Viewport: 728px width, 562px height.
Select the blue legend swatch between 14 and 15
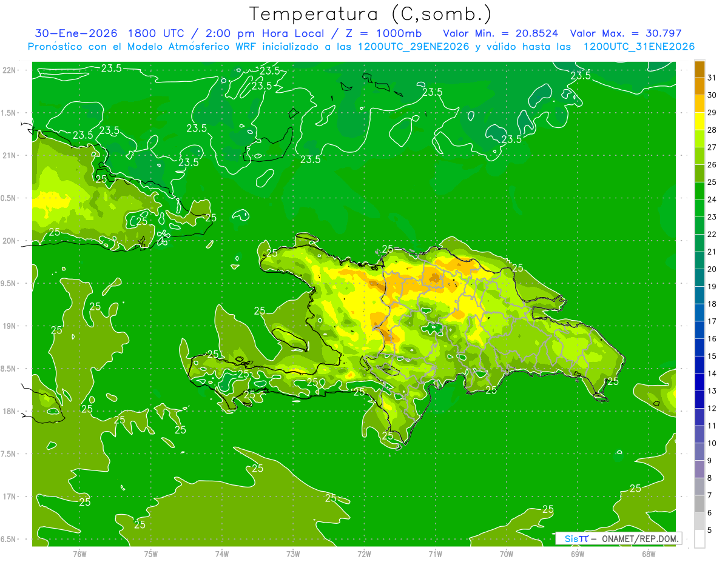click(x=699, y=365)
